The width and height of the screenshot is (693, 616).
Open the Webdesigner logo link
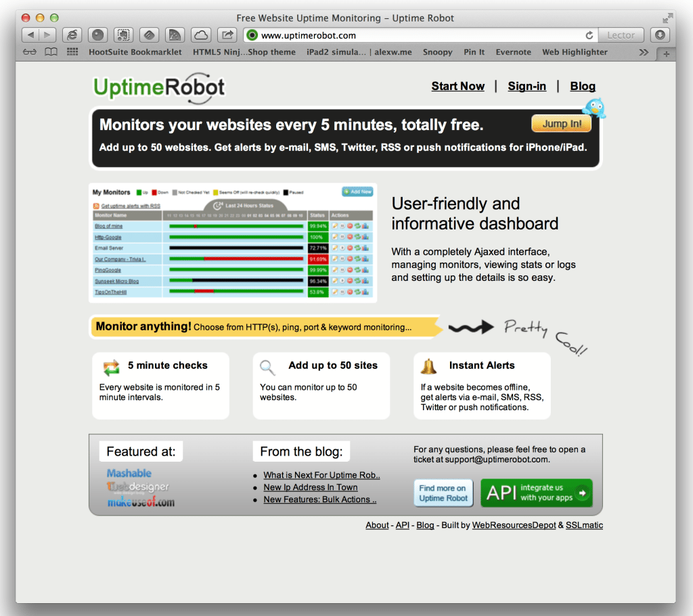click(x=138, y=487)
